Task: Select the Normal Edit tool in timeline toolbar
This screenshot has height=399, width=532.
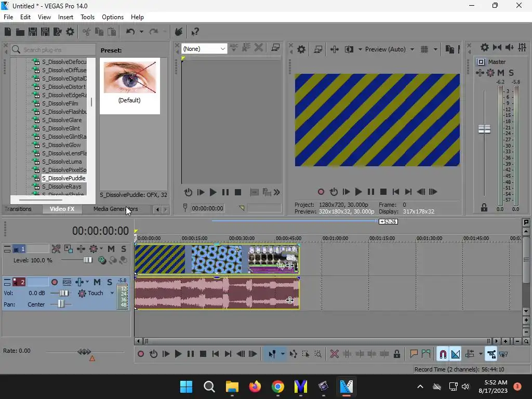Action: click(x=272, y=354)
